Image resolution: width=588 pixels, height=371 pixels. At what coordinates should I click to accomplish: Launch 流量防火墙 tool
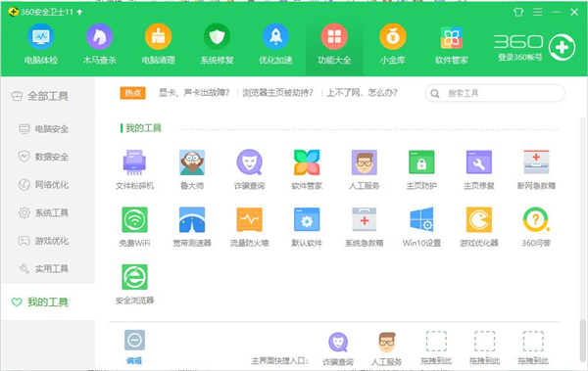tap(249, 227)
